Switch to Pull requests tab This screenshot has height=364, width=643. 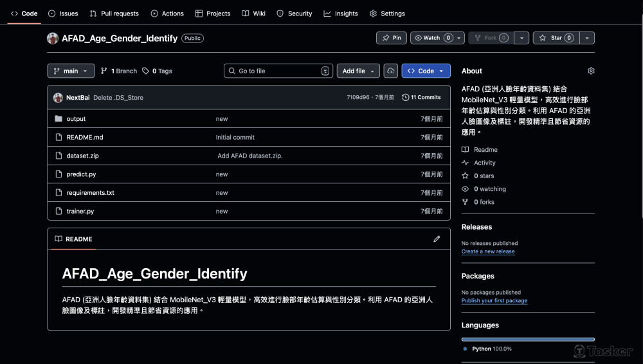114,14
